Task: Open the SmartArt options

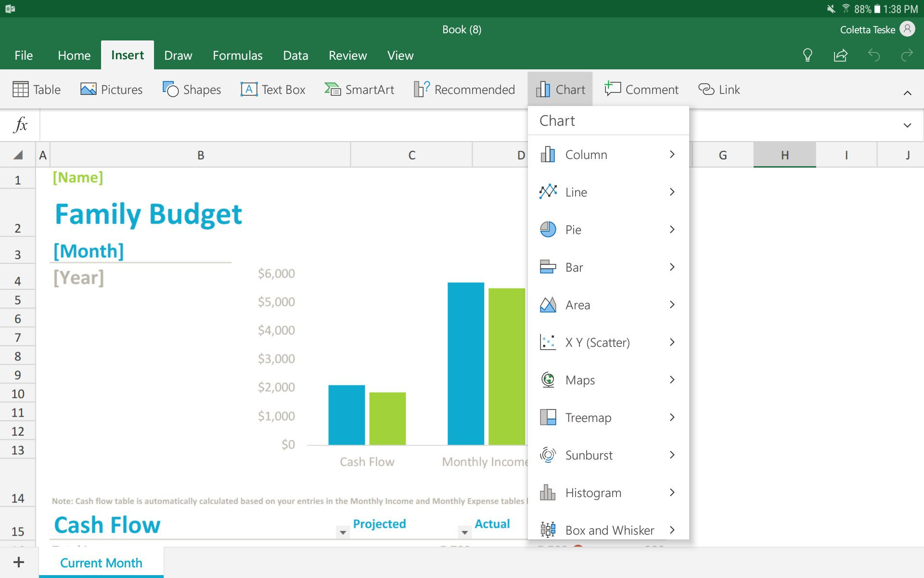Action: [x=359, y=89]
